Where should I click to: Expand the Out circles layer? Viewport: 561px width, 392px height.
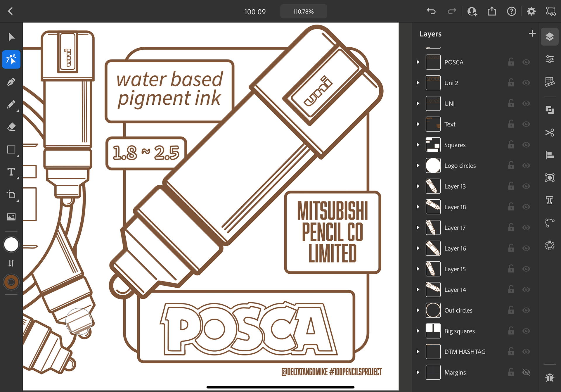tap(418, 310)
